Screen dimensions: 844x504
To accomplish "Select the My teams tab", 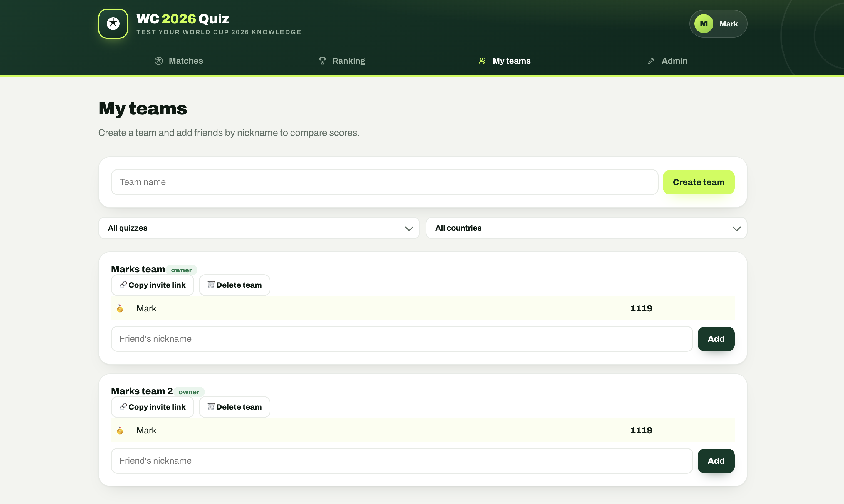I will [x=504, y=61].
